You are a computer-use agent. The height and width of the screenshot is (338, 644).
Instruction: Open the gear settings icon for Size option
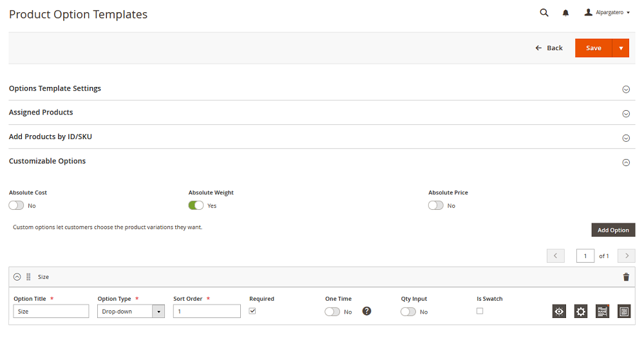[x=581, y=312]
